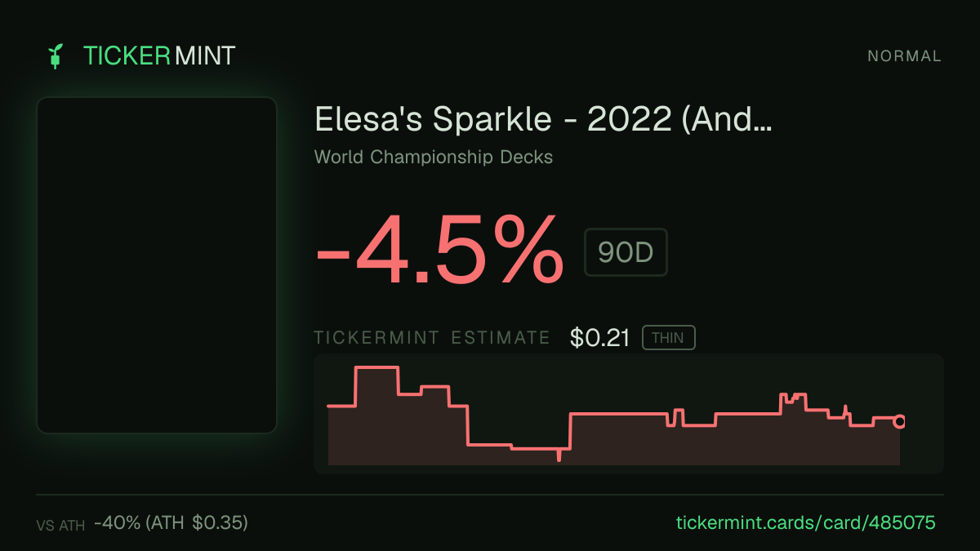Click the VS ATH label
The height and width of the screenshot is (551, 980).
pyautogui.click(x=60, y=526)
